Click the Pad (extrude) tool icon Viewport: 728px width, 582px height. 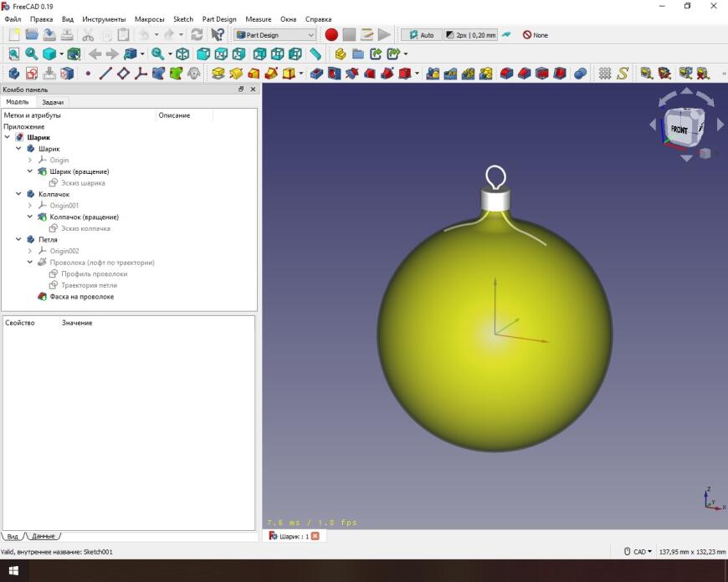point(218,74)
